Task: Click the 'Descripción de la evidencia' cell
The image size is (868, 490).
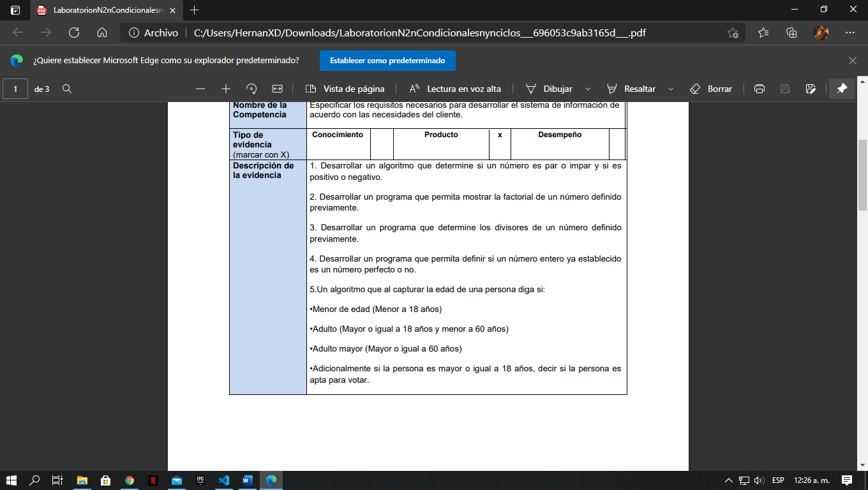Action: point(268,277)
